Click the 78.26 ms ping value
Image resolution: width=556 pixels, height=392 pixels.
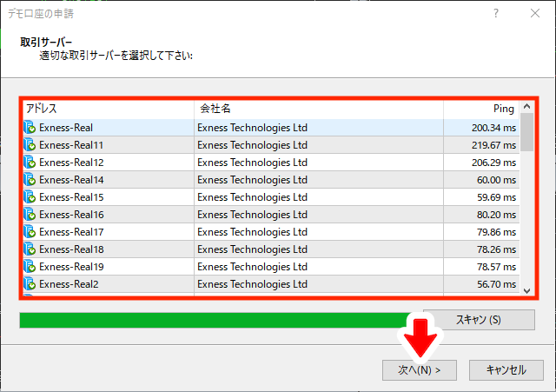(x=496, y=249)
